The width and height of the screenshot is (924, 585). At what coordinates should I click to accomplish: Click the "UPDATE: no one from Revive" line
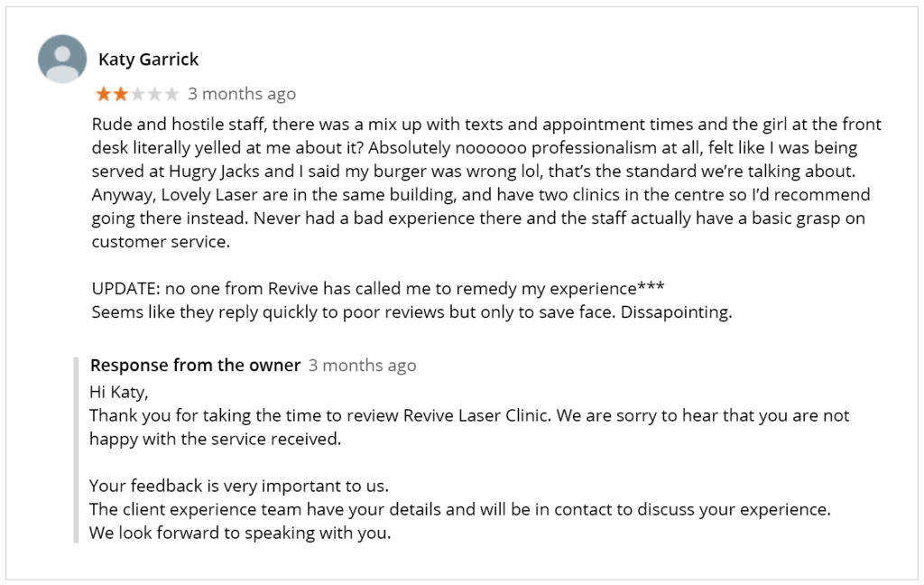[378, 288]
